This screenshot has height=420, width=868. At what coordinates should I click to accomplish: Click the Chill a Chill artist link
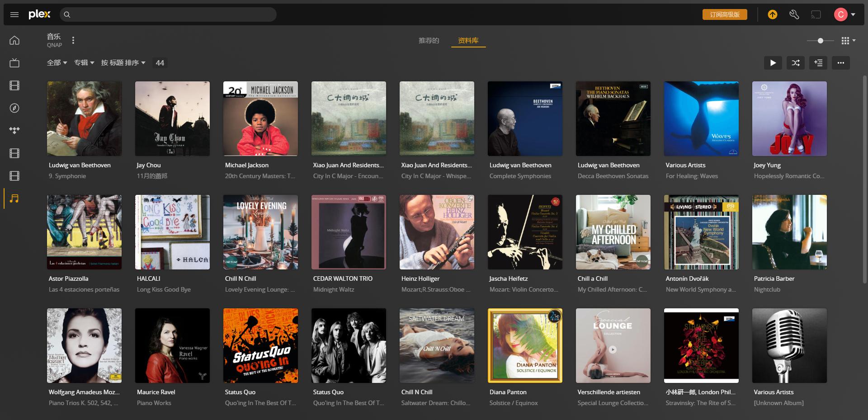click(593, 279)
